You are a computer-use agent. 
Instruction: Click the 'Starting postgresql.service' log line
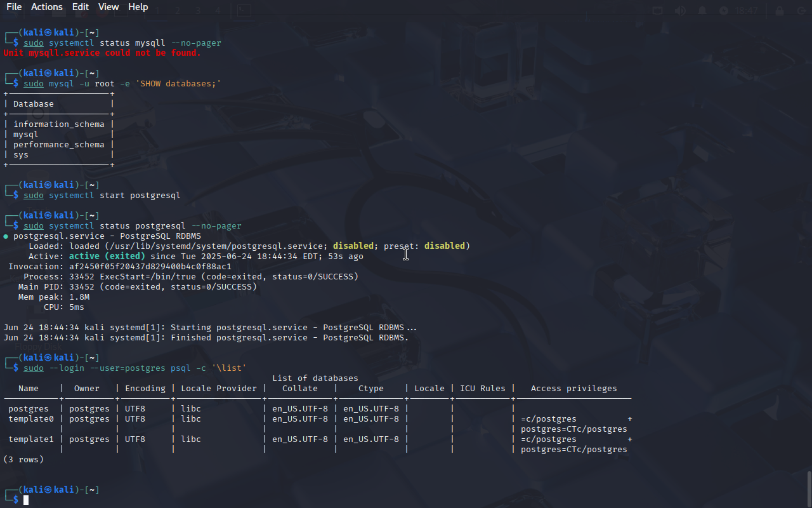210,327
